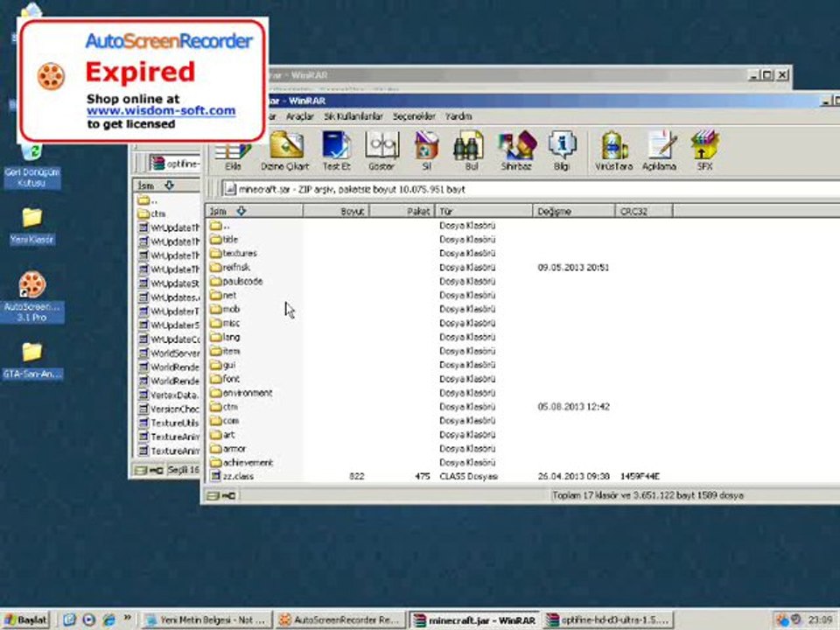Select the mob folder
Viewport: 840px width, 630px height.
[225, 309]
